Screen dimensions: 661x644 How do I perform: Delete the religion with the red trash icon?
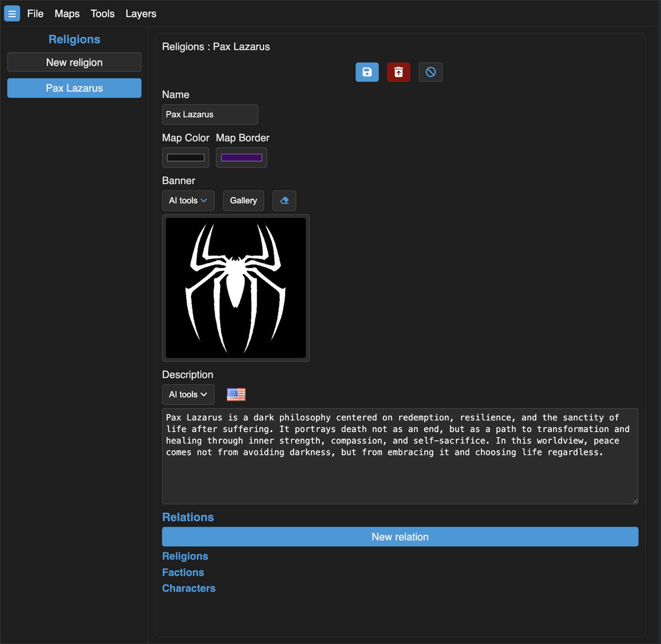[x=399, y=72]
